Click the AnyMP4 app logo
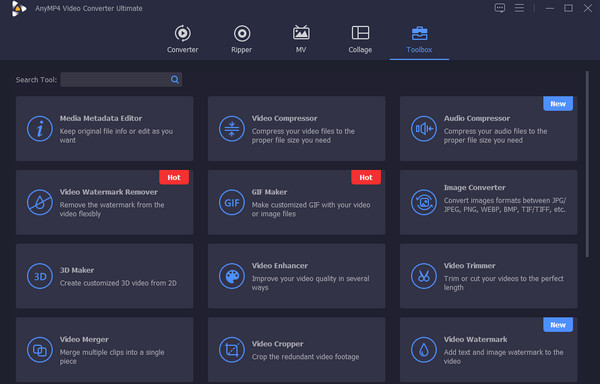The height and width of the screenshot is (384, 600). point(18,8)
